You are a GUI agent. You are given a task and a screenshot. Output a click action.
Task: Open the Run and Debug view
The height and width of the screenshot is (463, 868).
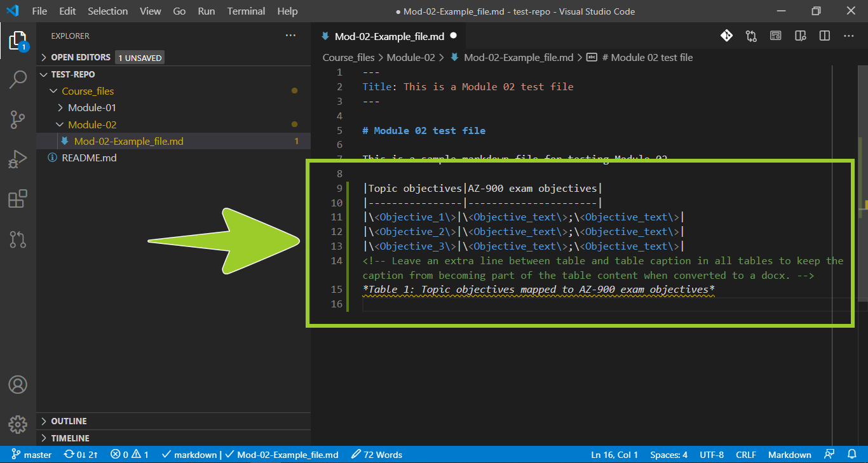[18, 159]
